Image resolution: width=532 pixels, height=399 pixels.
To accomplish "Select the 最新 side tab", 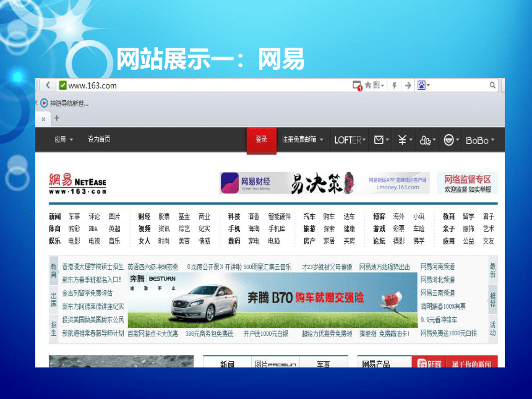I will click(492, 270).
